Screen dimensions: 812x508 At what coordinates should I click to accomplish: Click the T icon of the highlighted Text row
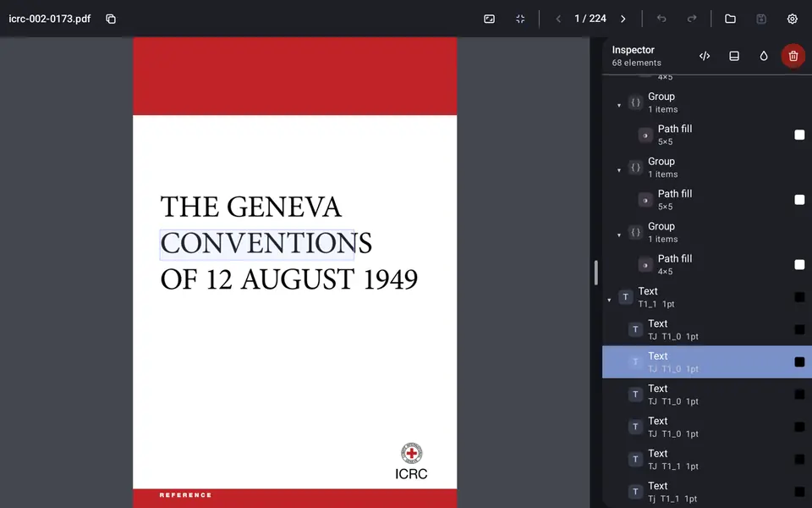[x=635, y=362]
